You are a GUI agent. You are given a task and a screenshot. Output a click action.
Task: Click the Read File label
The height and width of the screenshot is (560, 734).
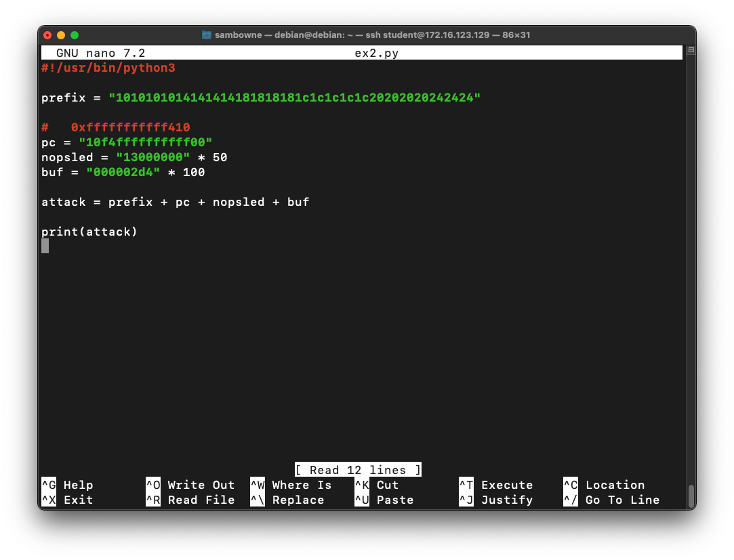pyautogui.click(x=201, y=500)
